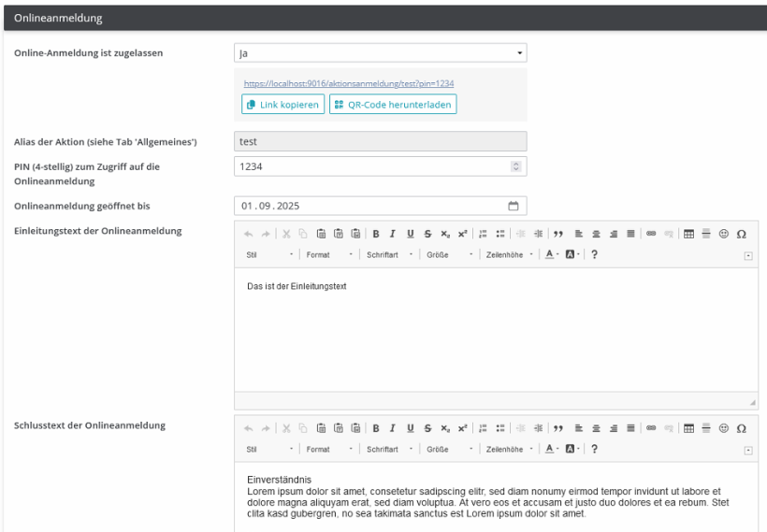The image size is (767, 532).
Task: Expand the Zeilenhöhe dropdown in Schlusstext editor
Action: coord(510,449)
